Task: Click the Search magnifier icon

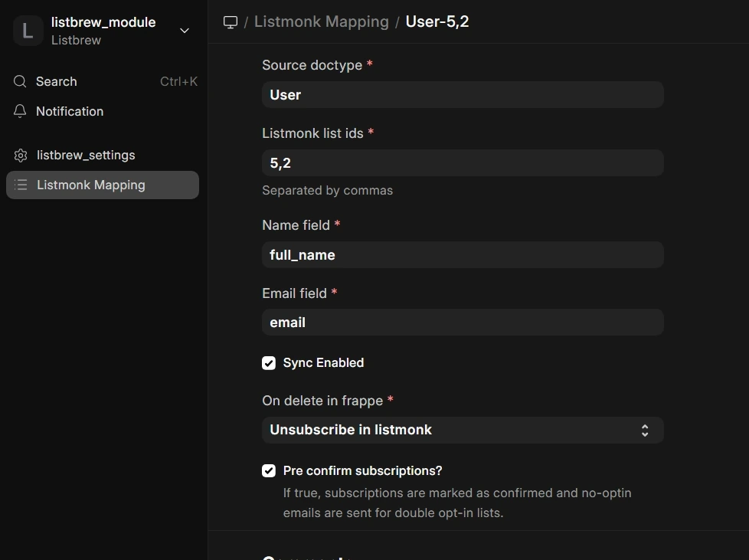Action: pyautogui.click(x=20, y=82)
